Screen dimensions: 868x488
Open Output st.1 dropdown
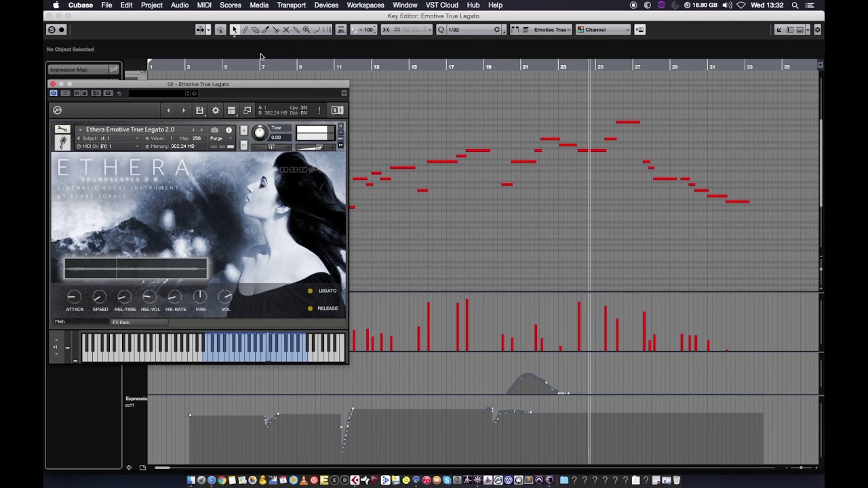(x=108, y=138)
